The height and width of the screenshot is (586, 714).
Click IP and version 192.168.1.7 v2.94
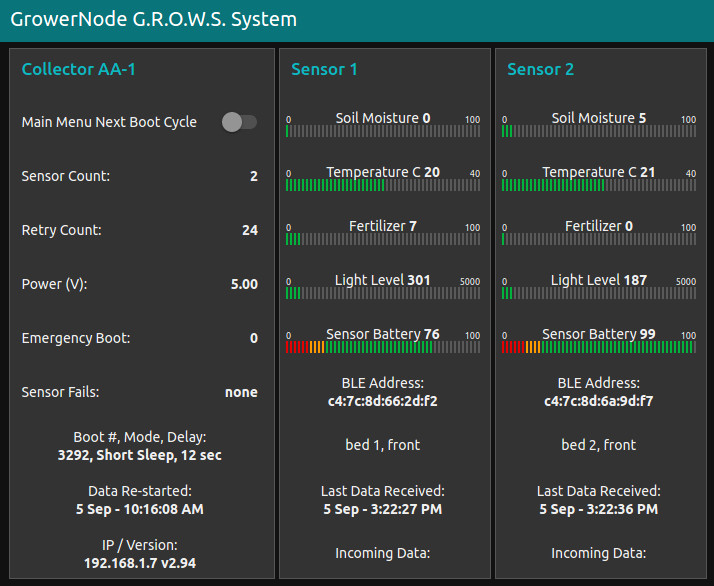(x=140, y=563)
